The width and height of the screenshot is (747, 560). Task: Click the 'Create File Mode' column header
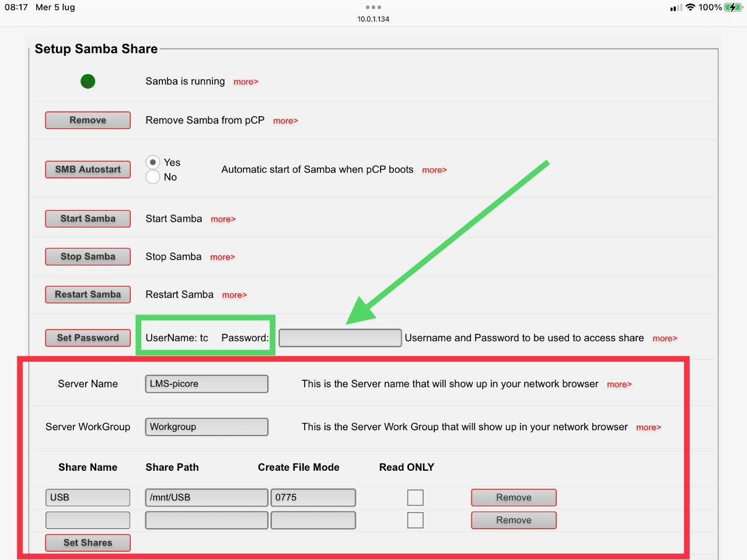pyautogui.click(x=299, y=467)
